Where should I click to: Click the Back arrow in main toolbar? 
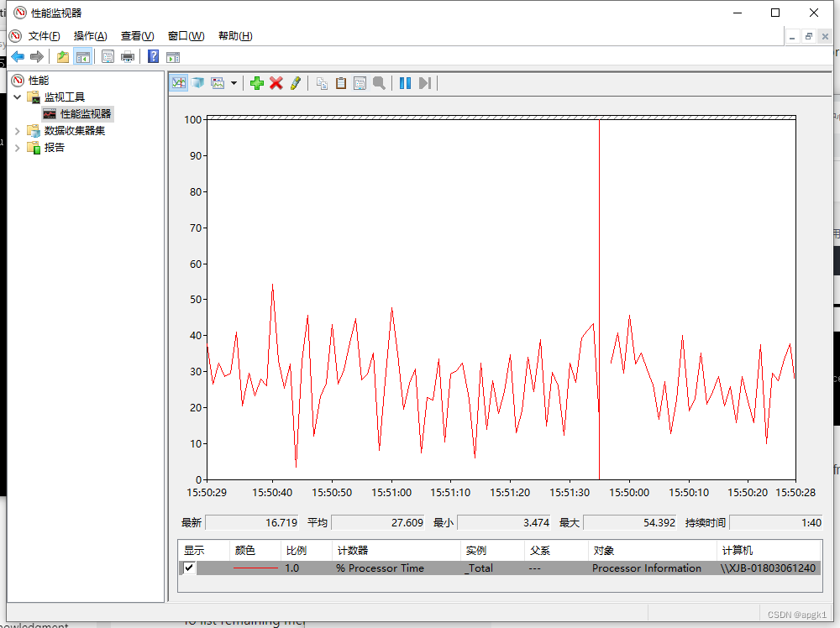(x=18, y=56)
